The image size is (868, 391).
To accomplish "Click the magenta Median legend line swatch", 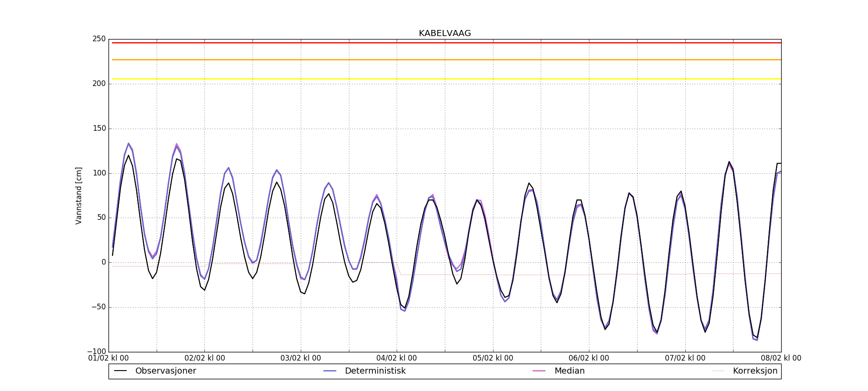I will [539, 371].
